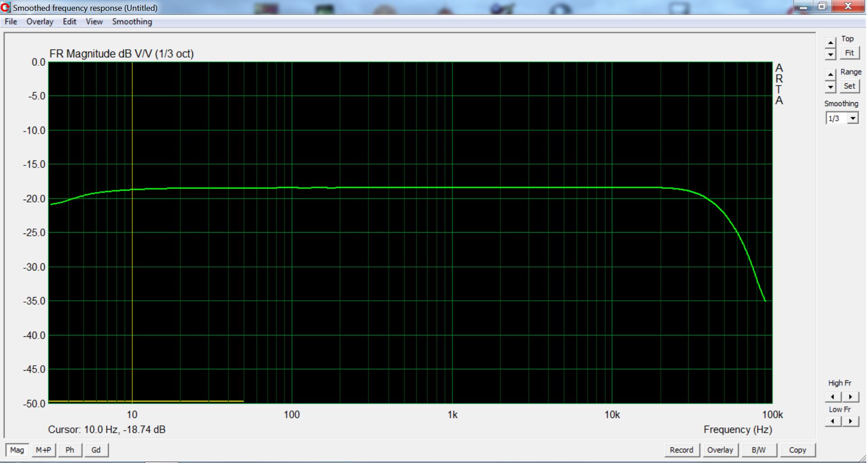Select the Ph phase view button
The image size is (868, 463).
tap(70, 450)
